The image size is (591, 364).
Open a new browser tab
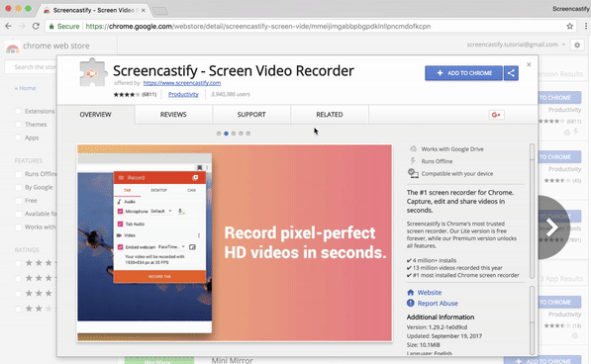(159, 11)
